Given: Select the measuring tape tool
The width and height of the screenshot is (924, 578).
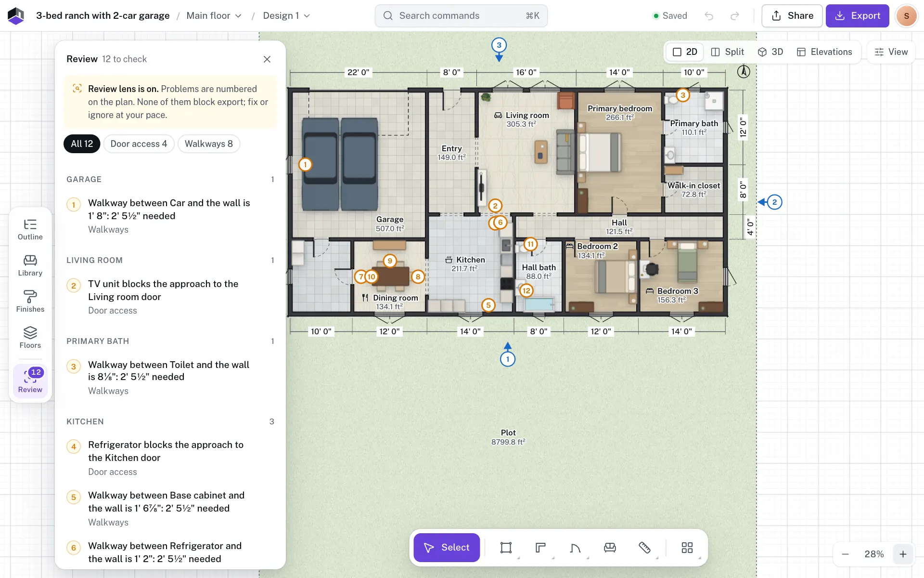Looking at the screenshot, I should point(644,548).
